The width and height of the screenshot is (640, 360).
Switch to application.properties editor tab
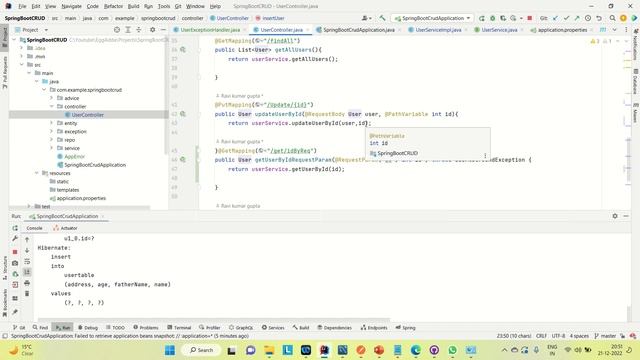[x=562, y=30]
